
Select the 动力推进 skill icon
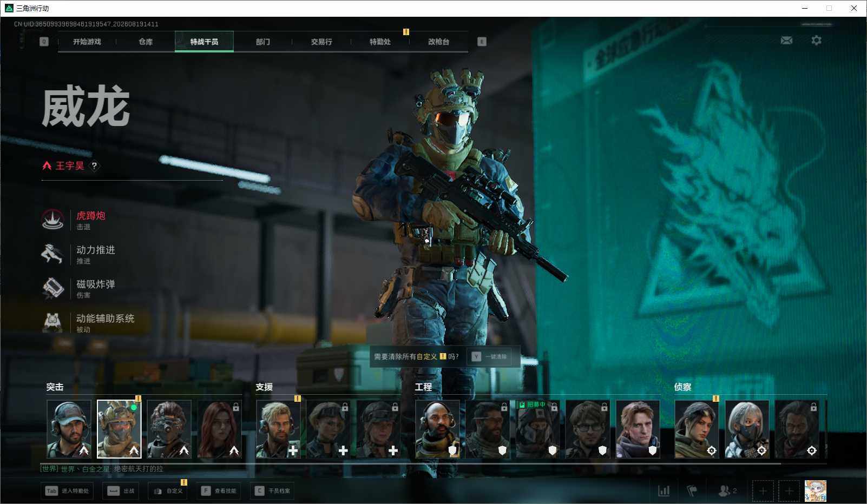(x=52, y=254)
